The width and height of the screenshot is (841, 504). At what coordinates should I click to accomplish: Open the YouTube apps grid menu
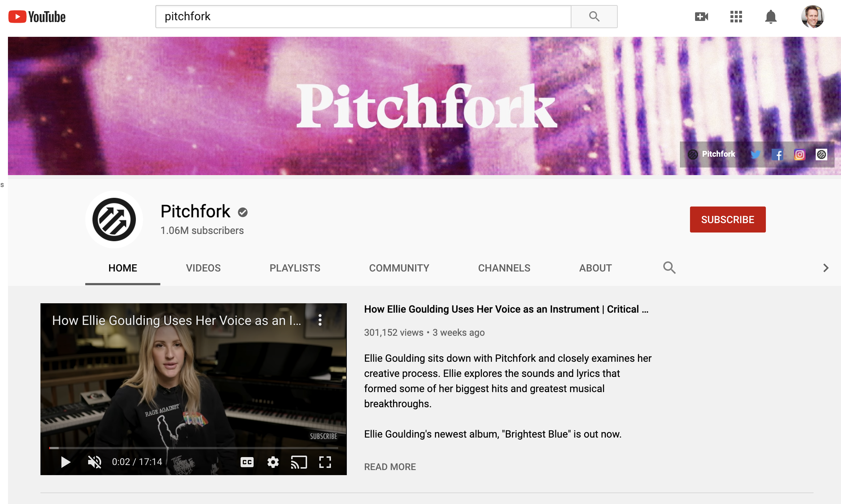(736, 17)
